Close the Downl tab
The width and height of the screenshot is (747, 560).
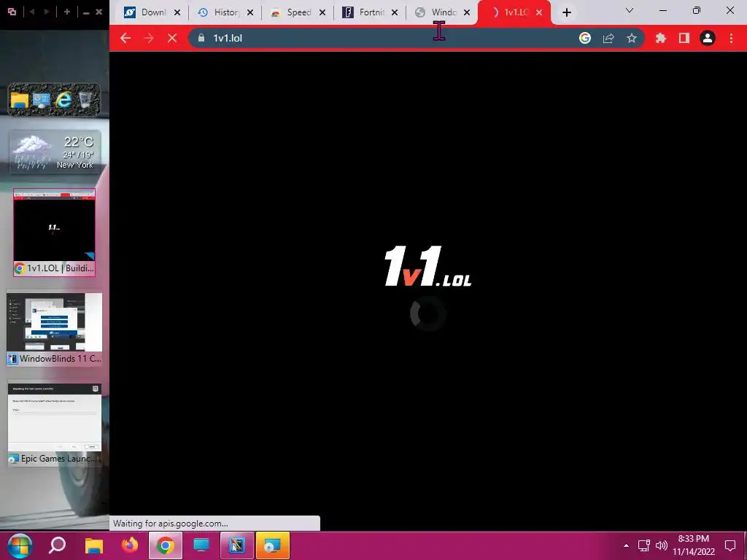click(x=177, y=12)
